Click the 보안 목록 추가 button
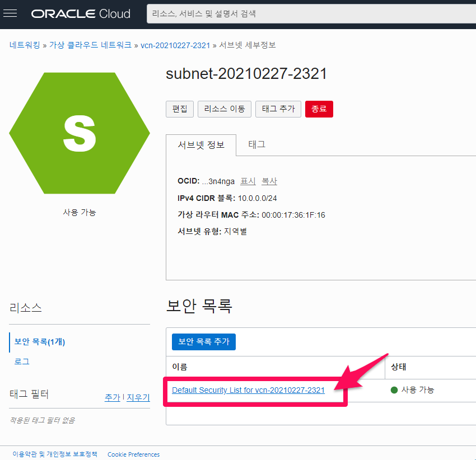 (204, 342)
